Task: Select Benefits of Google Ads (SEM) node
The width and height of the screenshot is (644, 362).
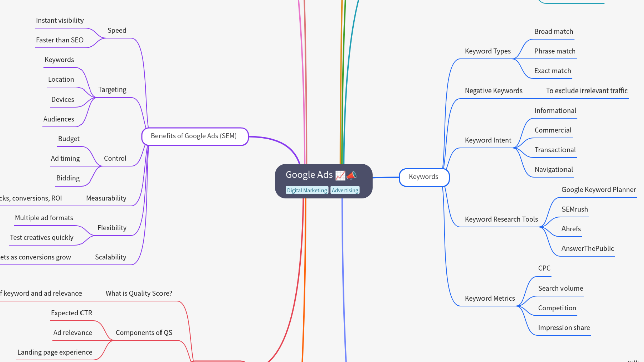Action: (194, 136)
